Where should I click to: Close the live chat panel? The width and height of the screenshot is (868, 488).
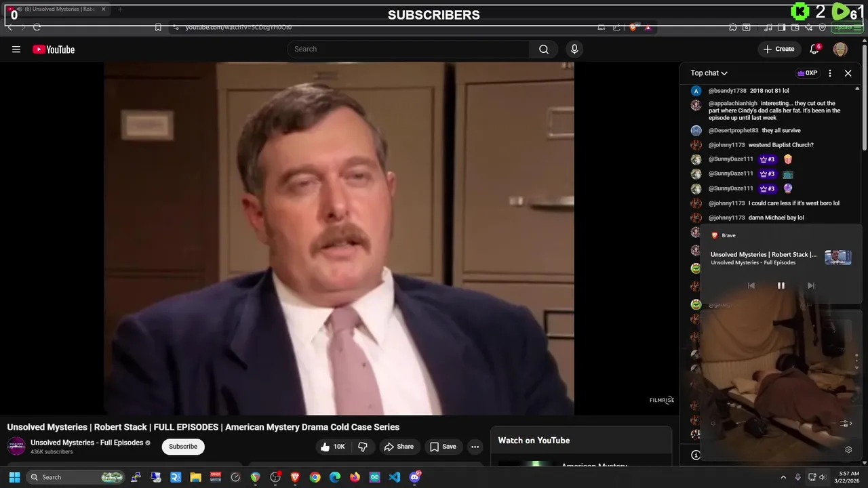848,73
